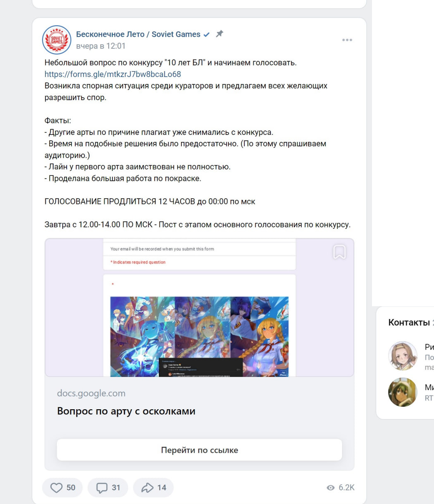This screenshot has width=434, height=504.
Task: Click the 6.2K view count
Action: click(x=346, y=488)
